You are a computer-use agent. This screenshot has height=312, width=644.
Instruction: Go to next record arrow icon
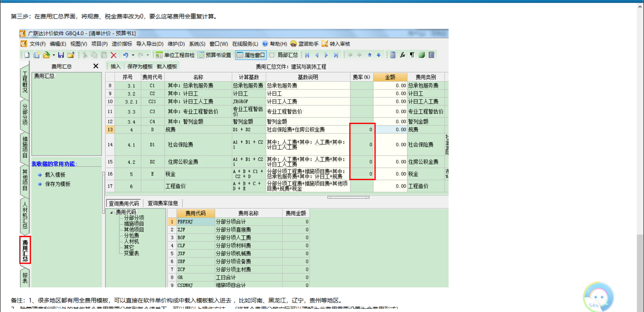326,55
